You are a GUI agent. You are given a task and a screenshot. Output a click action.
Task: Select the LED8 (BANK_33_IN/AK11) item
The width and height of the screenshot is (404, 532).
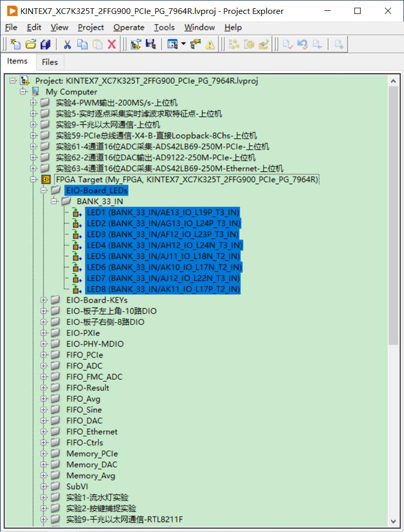pos(163,289)
